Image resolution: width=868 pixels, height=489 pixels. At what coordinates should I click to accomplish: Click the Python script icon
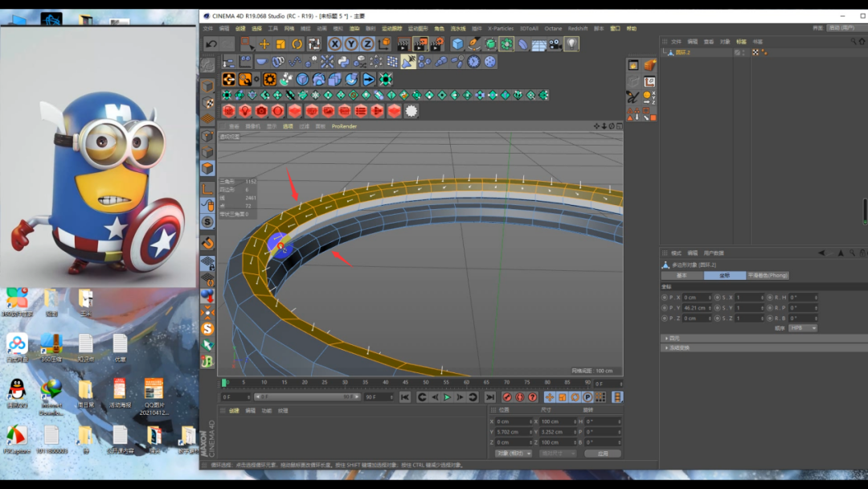point(343,61)
